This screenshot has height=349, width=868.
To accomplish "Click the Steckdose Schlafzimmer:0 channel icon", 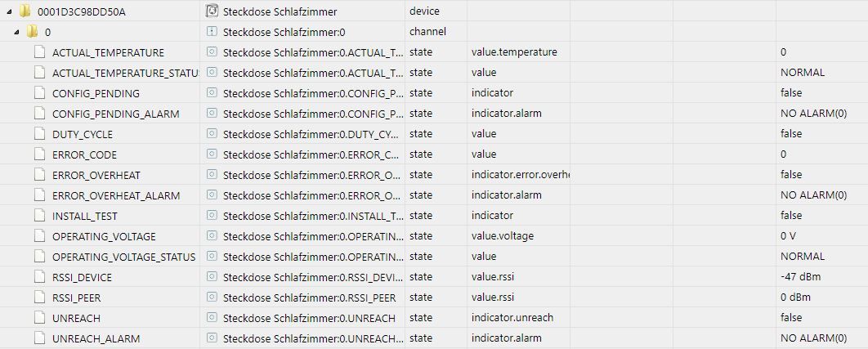I will tap(211, 32).
